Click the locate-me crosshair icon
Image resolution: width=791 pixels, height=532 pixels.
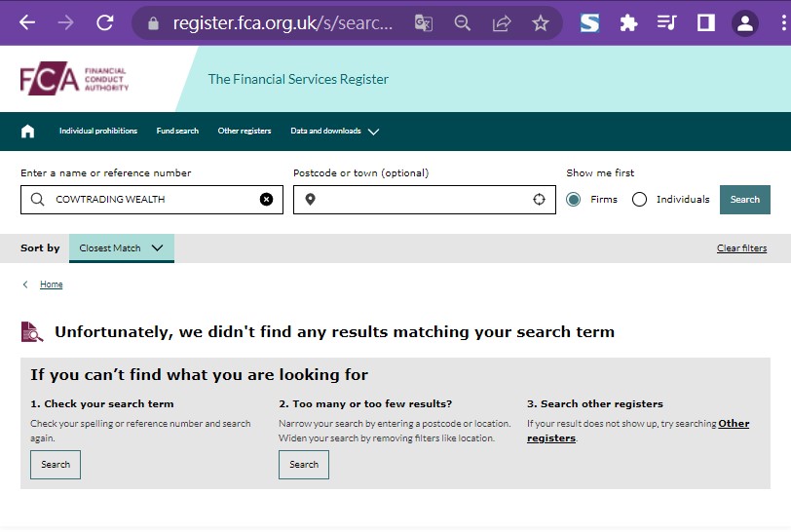tap(539, 200)
